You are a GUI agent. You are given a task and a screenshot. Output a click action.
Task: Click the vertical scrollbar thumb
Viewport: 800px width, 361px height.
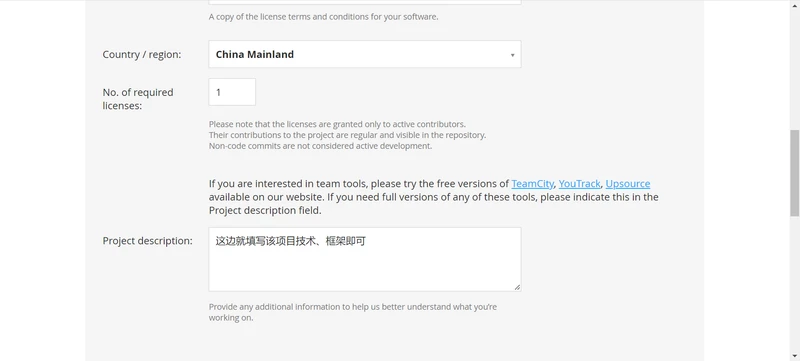click(794, 172)
